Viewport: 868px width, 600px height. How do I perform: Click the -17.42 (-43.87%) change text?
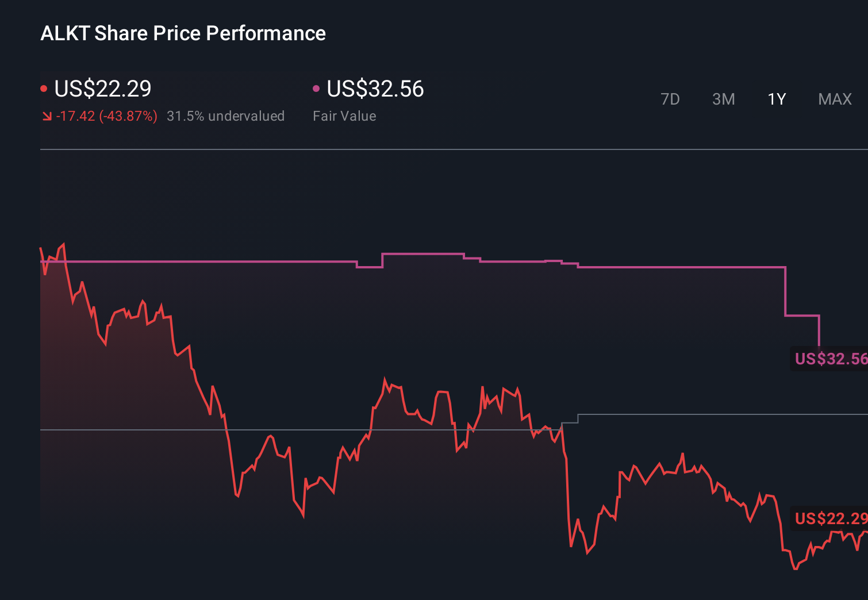[106, 116]
